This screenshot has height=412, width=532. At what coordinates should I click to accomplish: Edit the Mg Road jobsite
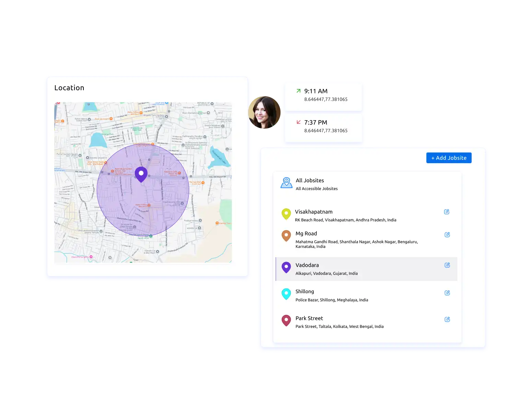(x=447, y=234)
